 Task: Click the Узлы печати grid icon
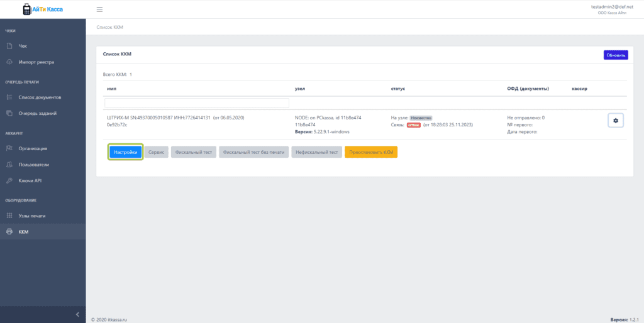point(9,216)
